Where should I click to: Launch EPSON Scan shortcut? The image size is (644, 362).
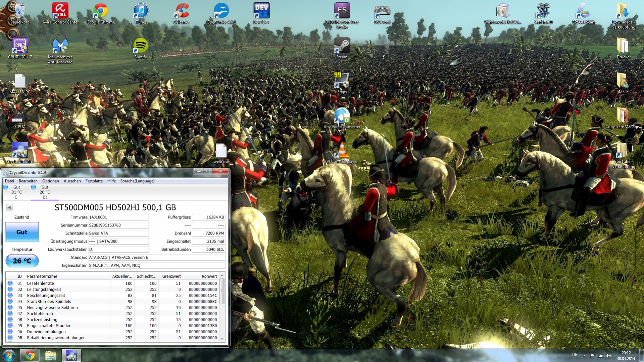pos(584,13)
